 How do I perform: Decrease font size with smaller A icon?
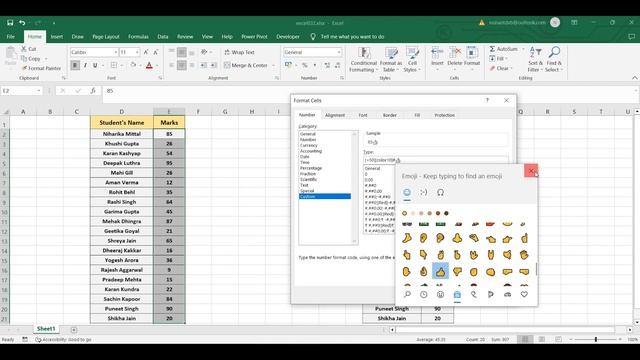pyautogui.click(x=156, y=52)
